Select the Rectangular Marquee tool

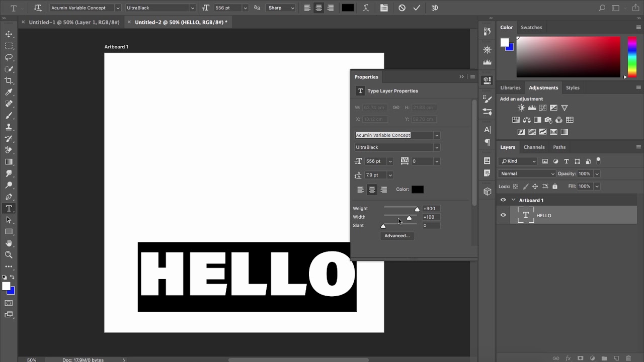coord(9,46)
